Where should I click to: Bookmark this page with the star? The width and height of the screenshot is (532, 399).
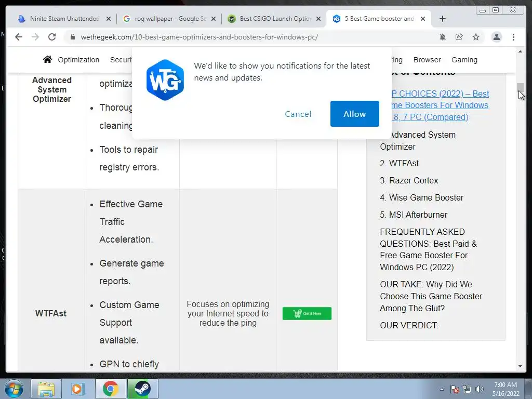(x=476, y=37)
